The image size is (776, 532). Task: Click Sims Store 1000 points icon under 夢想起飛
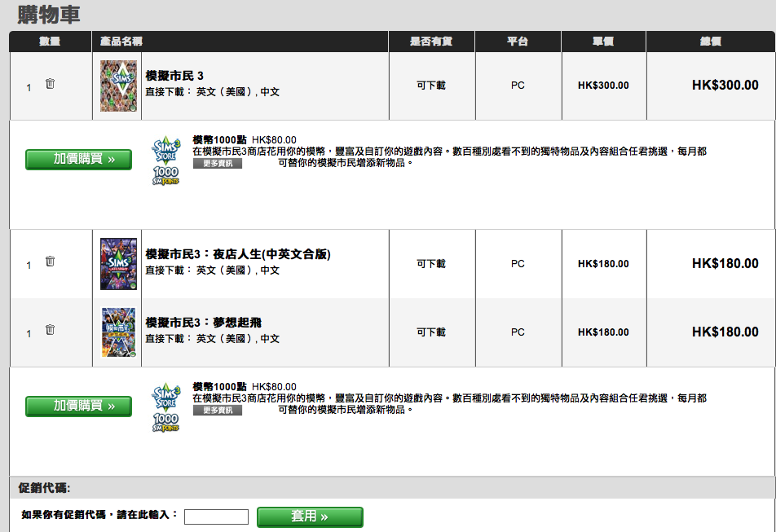pos(165,407)
